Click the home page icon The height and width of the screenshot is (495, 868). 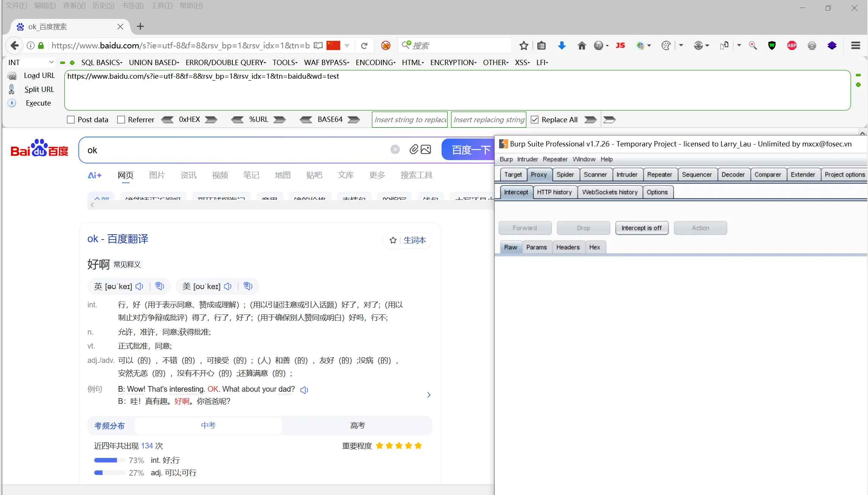pyautogui.click(x=582, y=45)
